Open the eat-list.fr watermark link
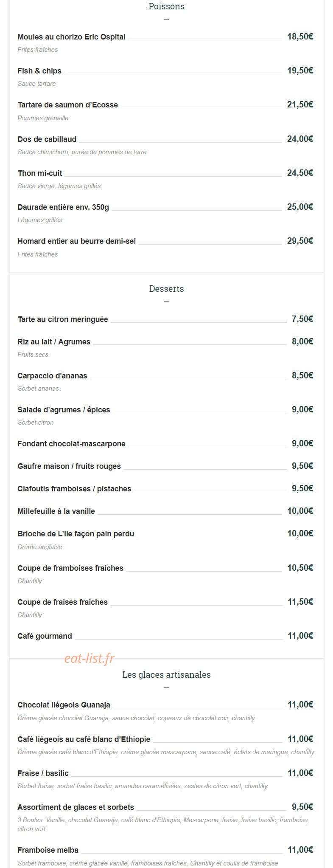 click(x=90, y=658)
